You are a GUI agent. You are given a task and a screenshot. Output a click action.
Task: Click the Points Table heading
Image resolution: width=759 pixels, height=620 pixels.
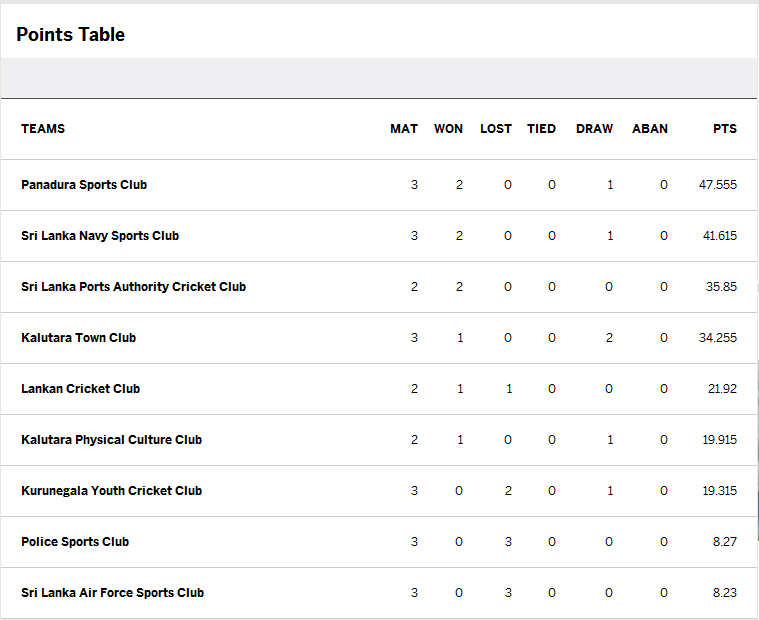click(x=71, y=35)
